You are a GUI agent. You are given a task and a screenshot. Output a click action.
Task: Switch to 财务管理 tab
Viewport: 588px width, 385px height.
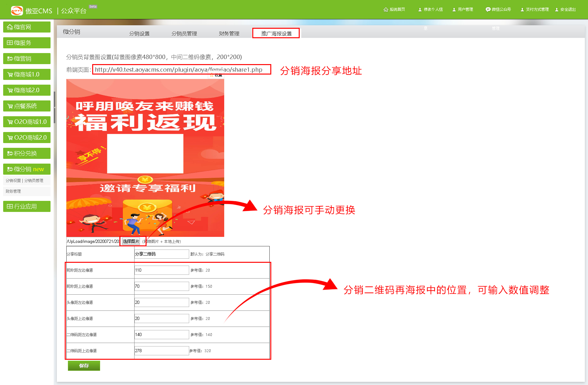229,33
